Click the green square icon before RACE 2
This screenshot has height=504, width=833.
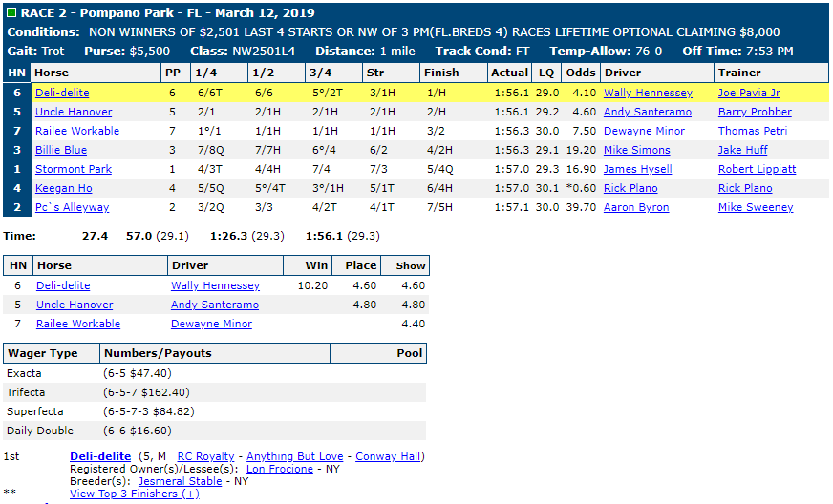click(x=11, y=12)
